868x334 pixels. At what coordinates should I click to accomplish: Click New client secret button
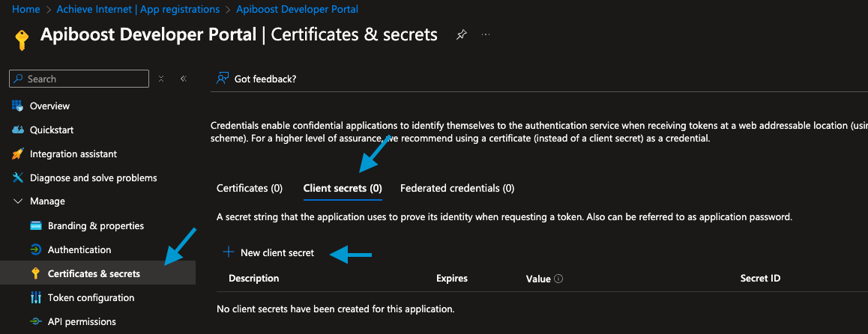268,252
